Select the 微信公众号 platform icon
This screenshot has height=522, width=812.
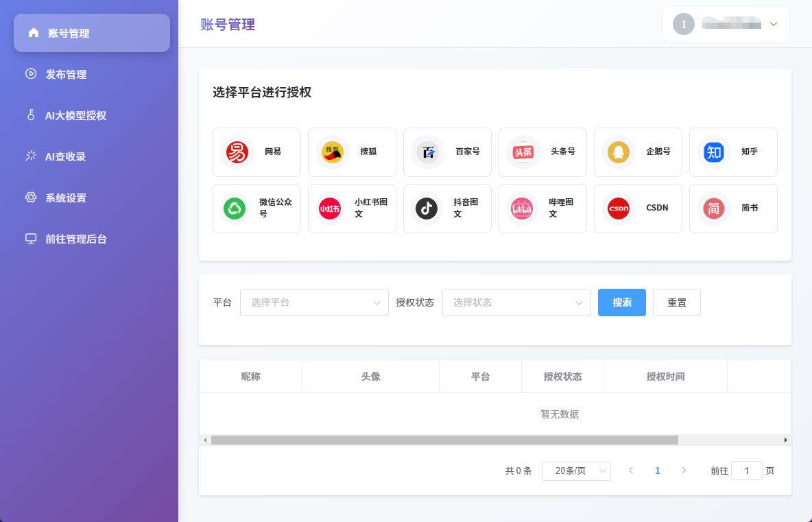click(x=256, y=208)
